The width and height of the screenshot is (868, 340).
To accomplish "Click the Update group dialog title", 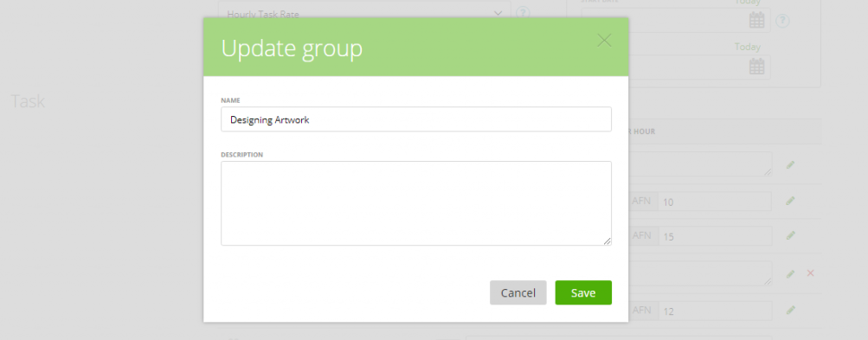I will click(x=292, y=48).
